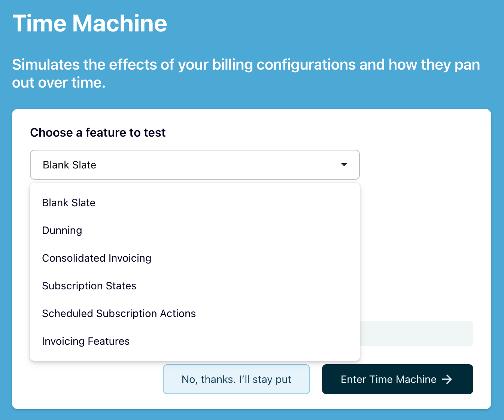Select Consolidated Invoicing option
504x420 pixels.
[97, 258]
